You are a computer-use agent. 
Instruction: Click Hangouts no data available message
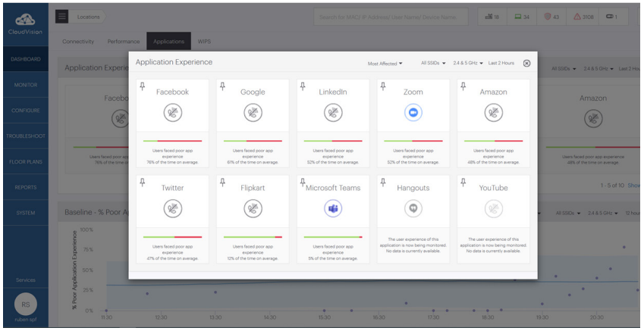(413, 245)
